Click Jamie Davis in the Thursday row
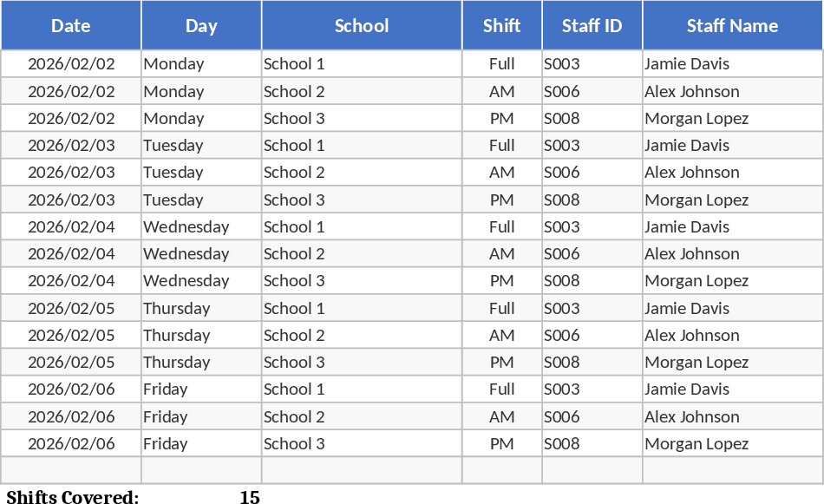 pos(687,308)
